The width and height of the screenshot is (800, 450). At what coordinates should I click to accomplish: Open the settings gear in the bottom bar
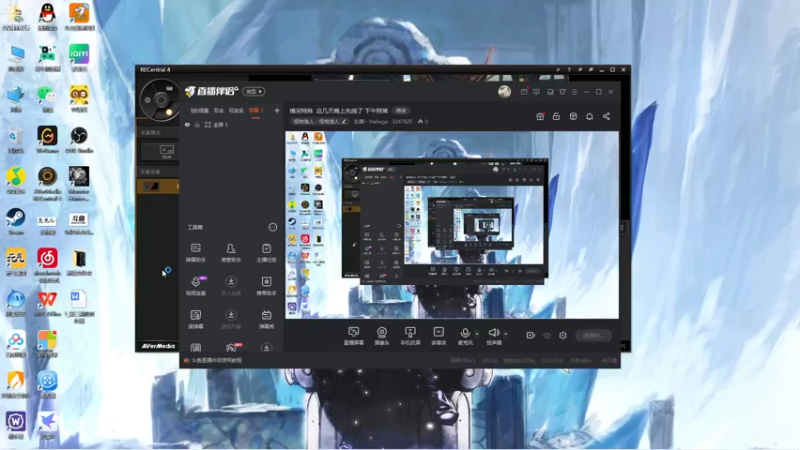click(563, 335)
